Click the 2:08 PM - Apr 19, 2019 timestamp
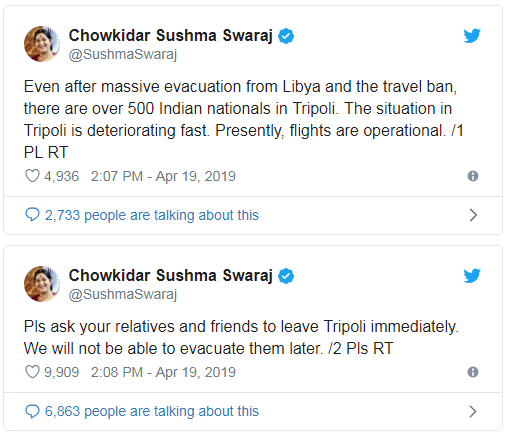Viewport: 509px width, 434px height. (163, 372)
